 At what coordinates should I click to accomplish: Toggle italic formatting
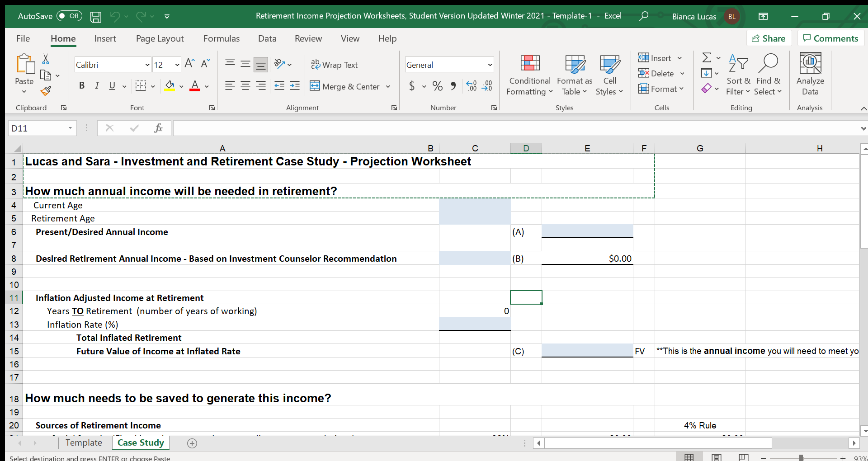pyautogui.click(x=97, y=86)
